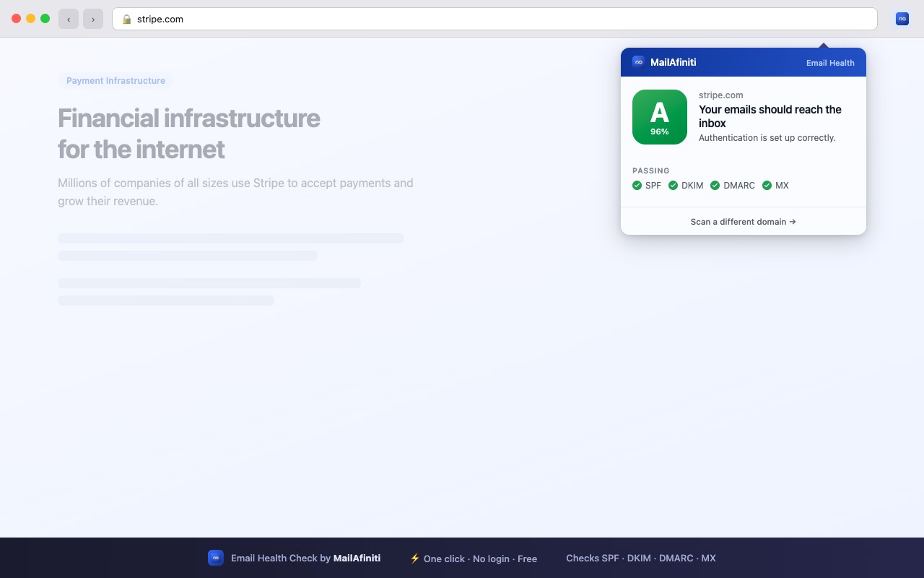Go back with the browser back arrow
This screenshot has width=924, height=578.
coord(69,19)
